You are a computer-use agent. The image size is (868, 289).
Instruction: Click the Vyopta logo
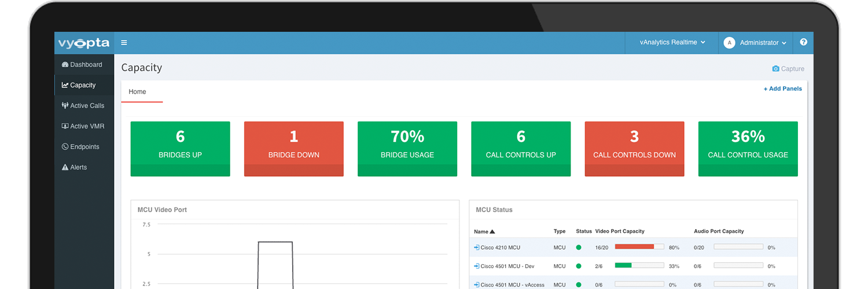84,43
